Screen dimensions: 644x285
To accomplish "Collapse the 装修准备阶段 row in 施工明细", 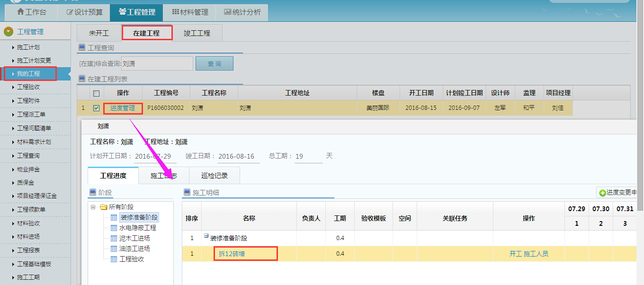I will 206,236.
